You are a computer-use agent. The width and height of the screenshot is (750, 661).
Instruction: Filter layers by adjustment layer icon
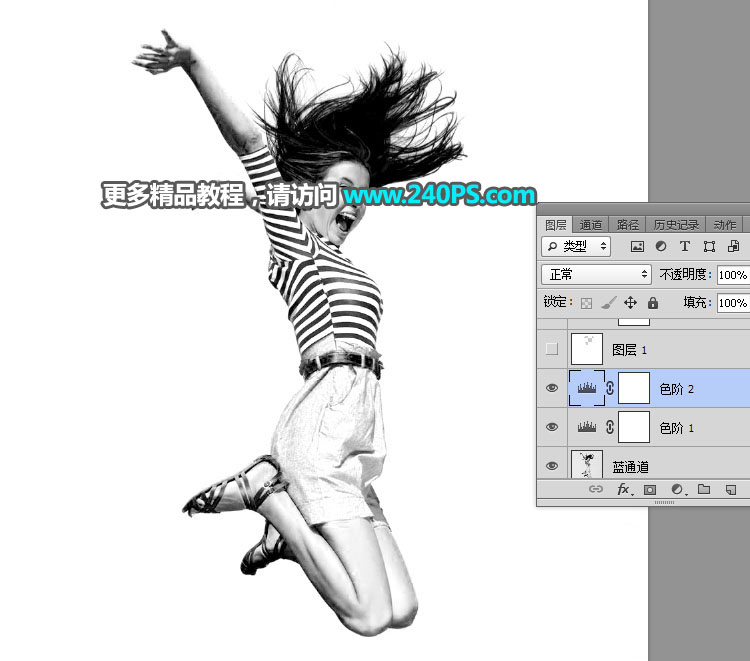pyautogui.click(x=661, y=246)
